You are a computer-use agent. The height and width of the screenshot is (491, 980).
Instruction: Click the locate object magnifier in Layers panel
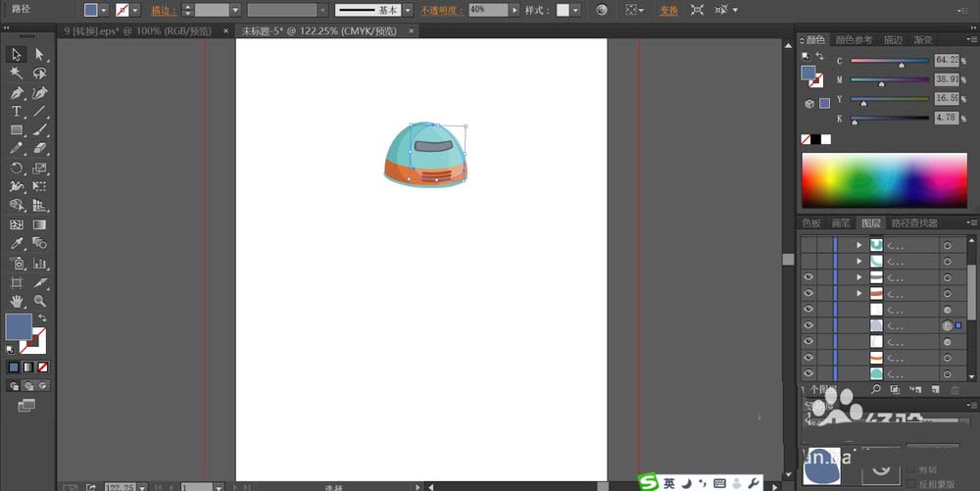coord(875,389)
